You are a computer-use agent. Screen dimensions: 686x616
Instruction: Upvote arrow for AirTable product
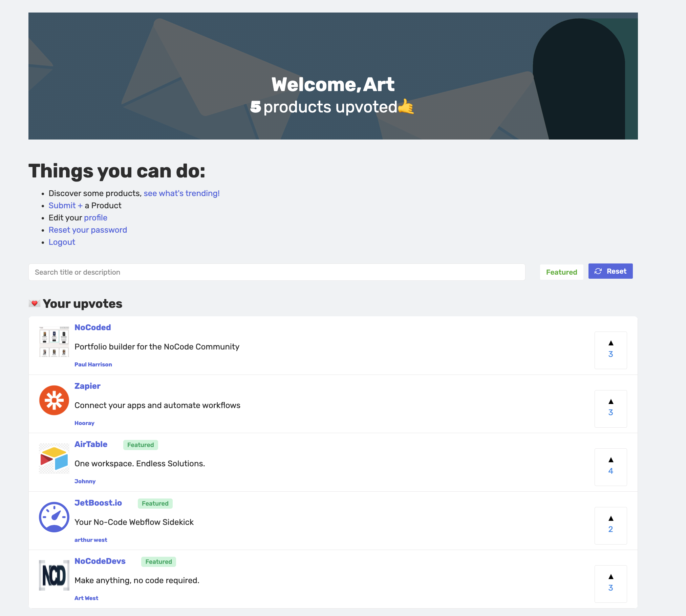610,460
